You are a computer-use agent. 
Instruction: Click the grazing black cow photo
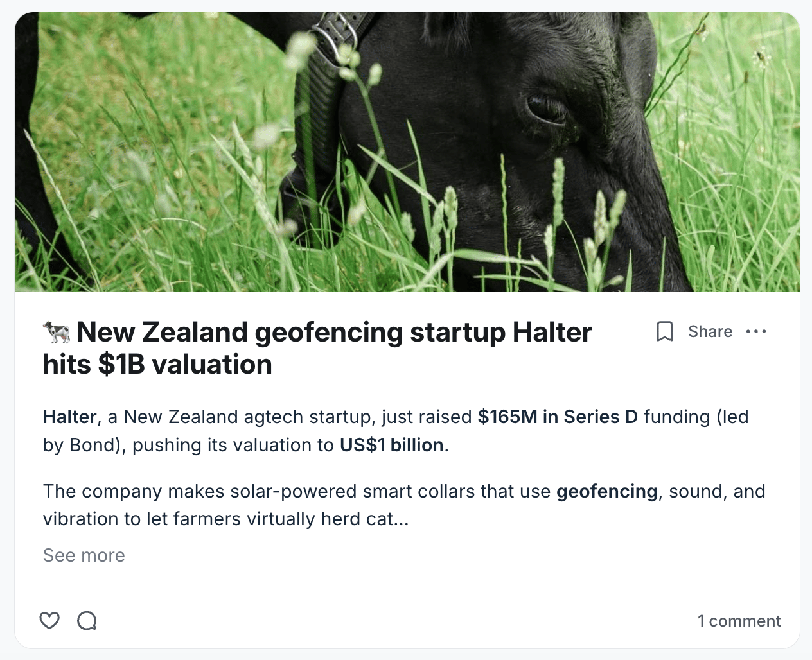click(407, 152)
